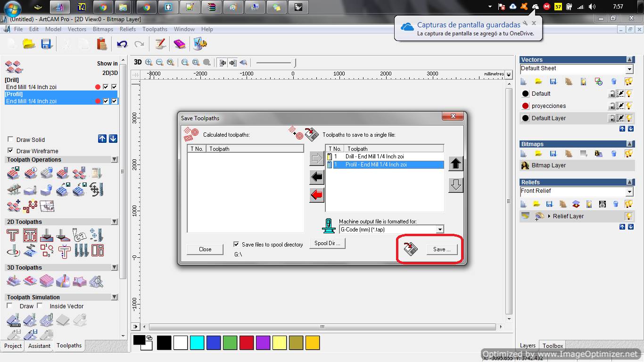Viewport: 644px width, 362px height.
Task: Open the Reliefs menu
Action: pos(127,29)
